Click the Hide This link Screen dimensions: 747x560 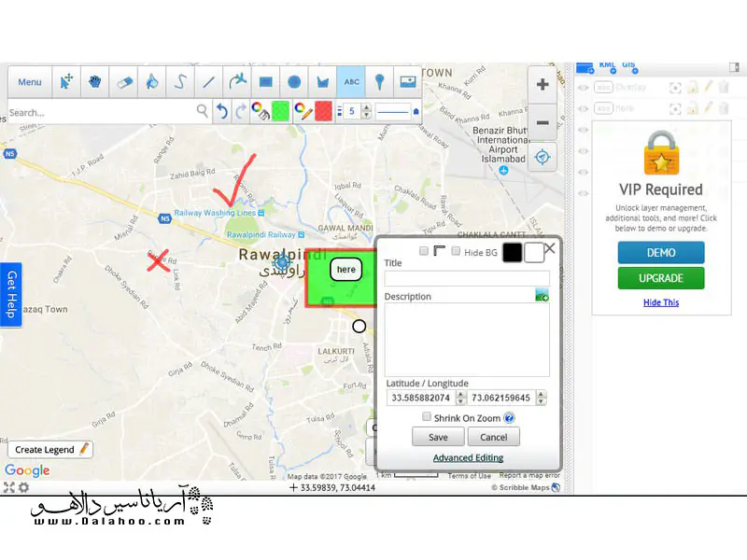click(661, 302)
